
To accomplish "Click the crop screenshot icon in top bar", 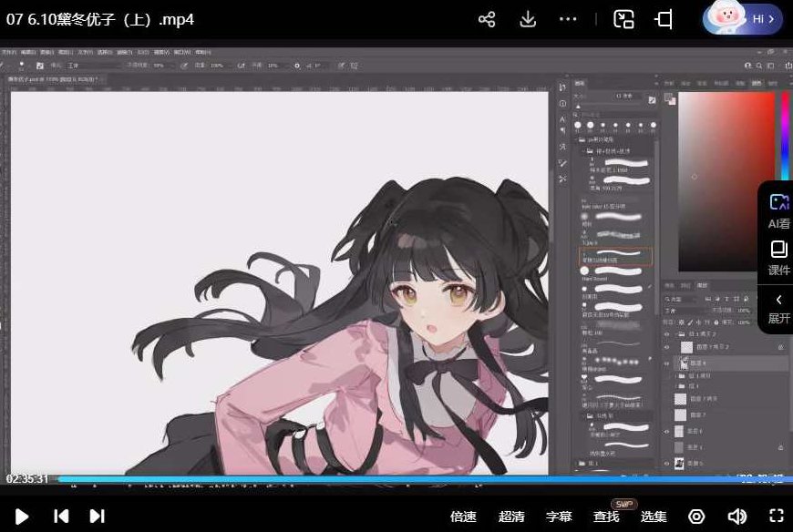I will pyautogui.click(x=664, y=19).
